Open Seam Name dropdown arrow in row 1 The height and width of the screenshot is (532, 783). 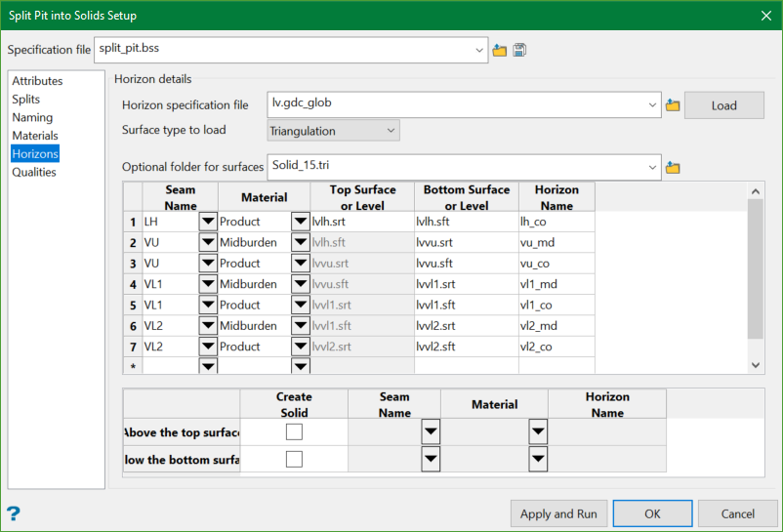coord(207,222)
